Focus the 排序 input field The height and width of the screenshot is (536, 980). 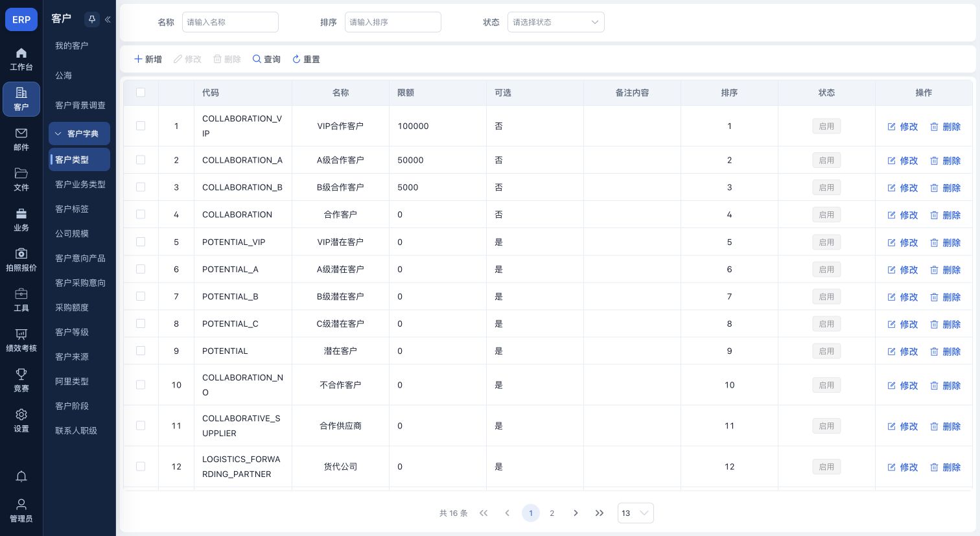coord(393,22)
